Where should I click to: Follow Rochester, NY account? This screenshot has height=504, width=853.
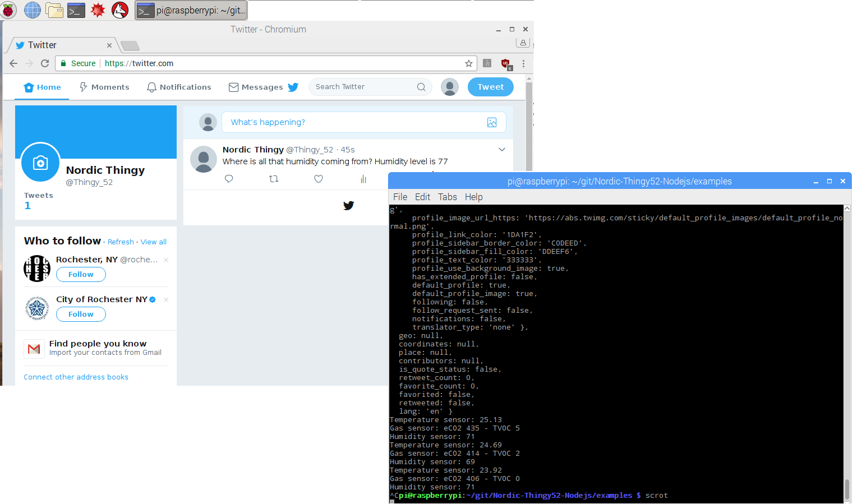tap(81, 274)
